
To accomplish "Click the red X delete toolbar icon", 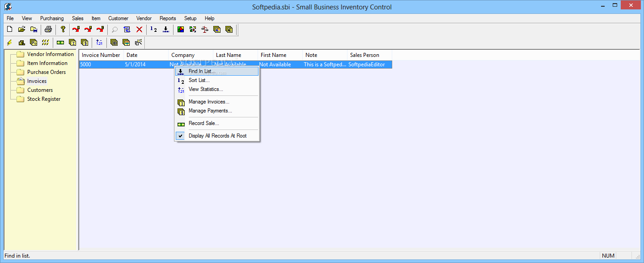I will (x=139, y=30).
